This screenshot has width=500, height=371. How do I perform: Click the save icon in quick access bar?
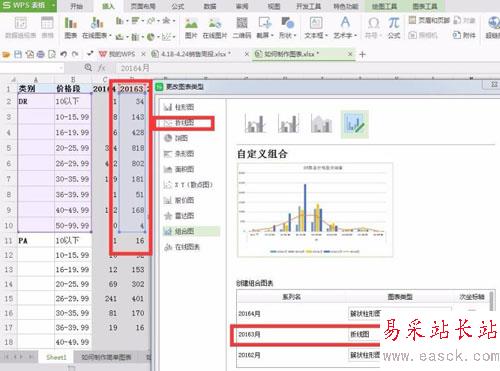(x=18, y=54)
